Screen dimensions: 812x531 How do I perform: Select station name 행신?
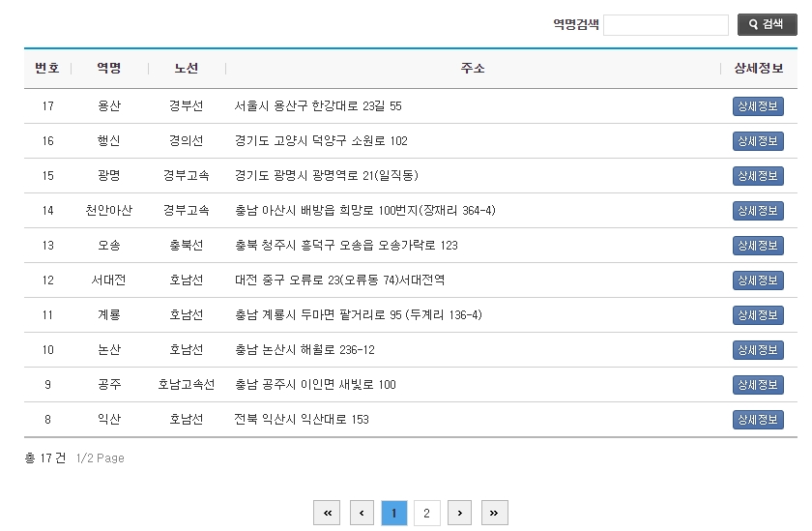pos(109,140)
